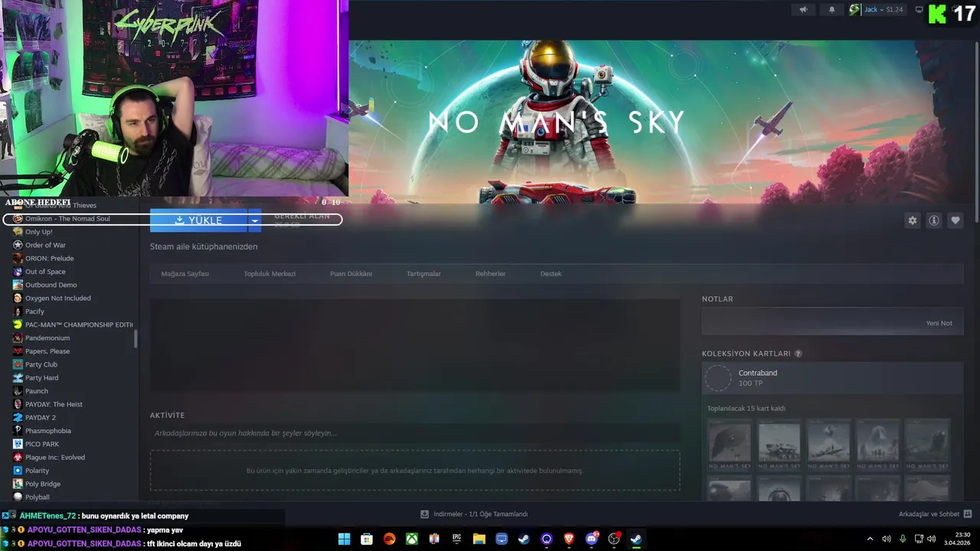Click the Papers, Please game icon
Image resolution: width=980 pixels, height=551 pixels.
click(x=18, y=351)
